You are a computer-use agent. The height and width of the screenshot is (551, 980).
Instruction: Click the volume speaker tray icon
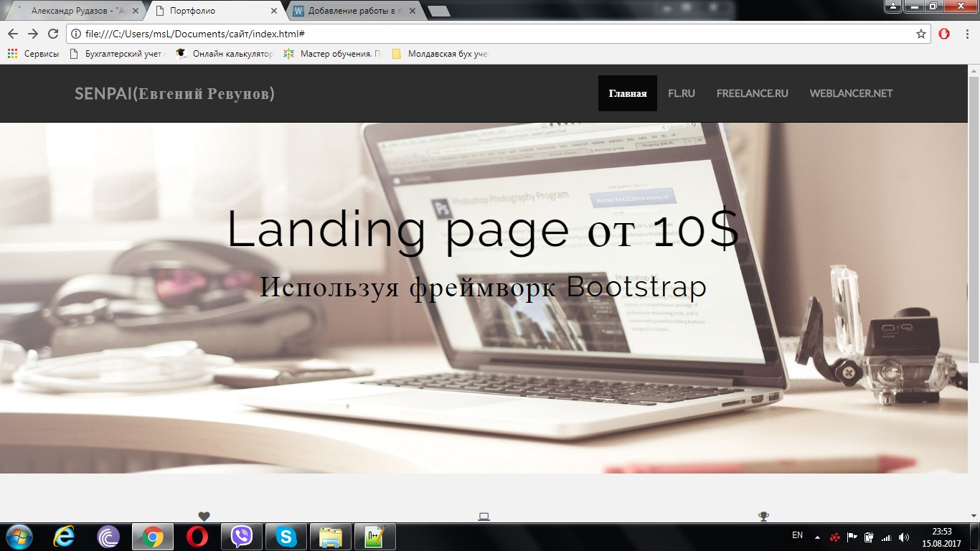[x=903, y=537]
